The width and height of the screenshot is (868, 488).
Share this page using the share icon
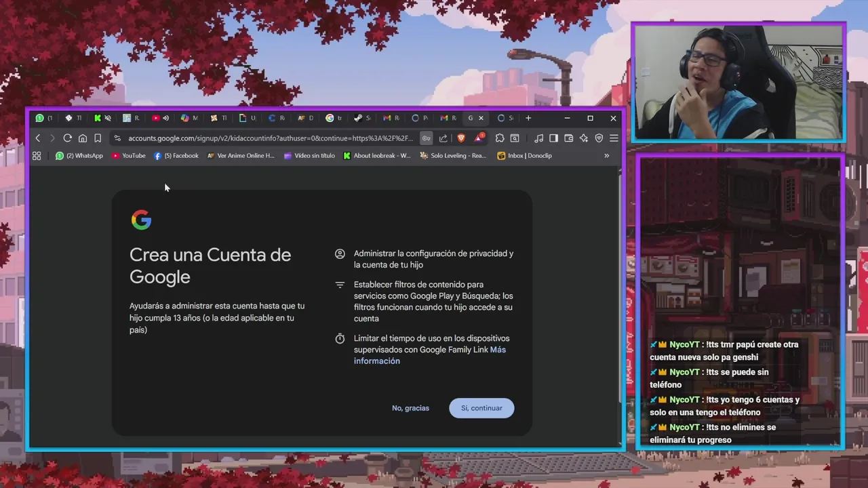(x=443, y=138)
